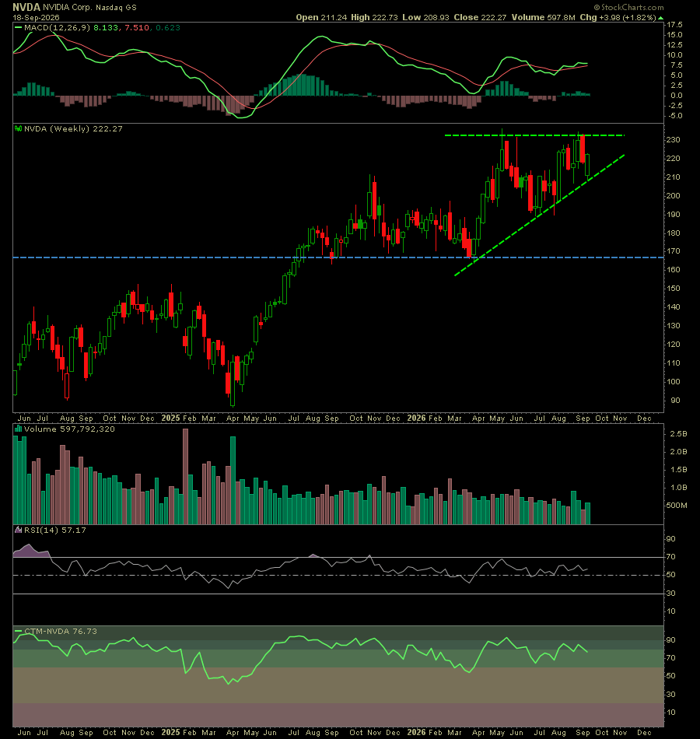Click the Low 208.93 value
This screenshot has width=700, height=739.
(425, 17)
